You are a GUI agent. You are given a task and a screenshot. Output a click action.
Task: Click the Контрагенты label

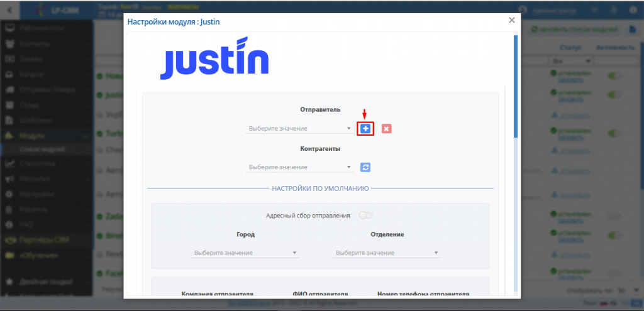click(320, 148)
